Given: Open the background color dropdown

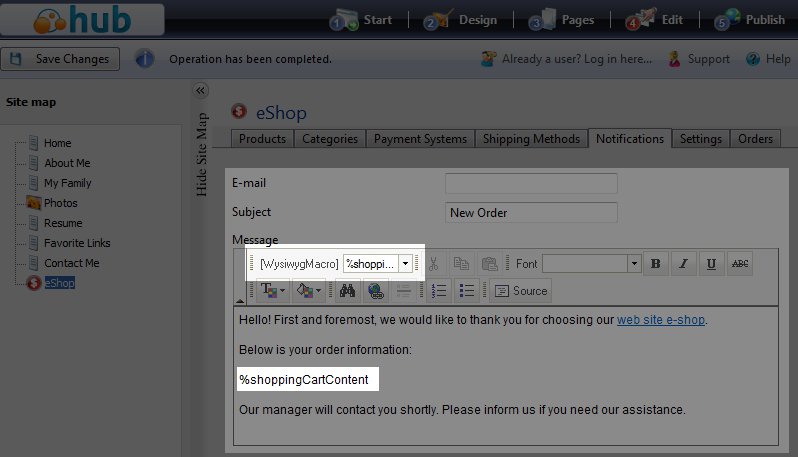Looking at the screenshot, I should pos(310,291).
